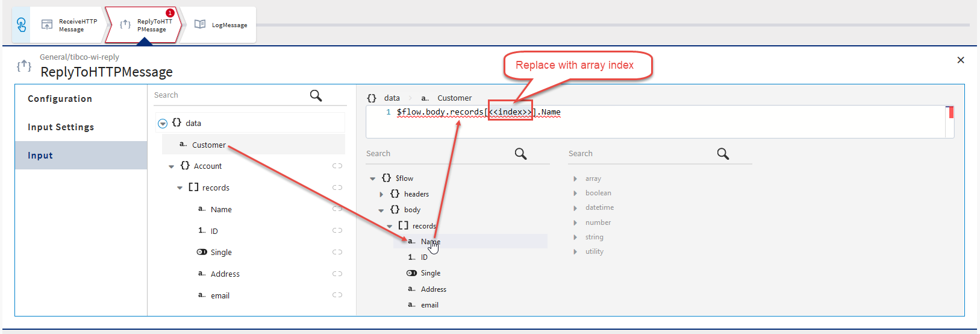
Task: Click the data breadcrumb
Action: pos(392,98)
